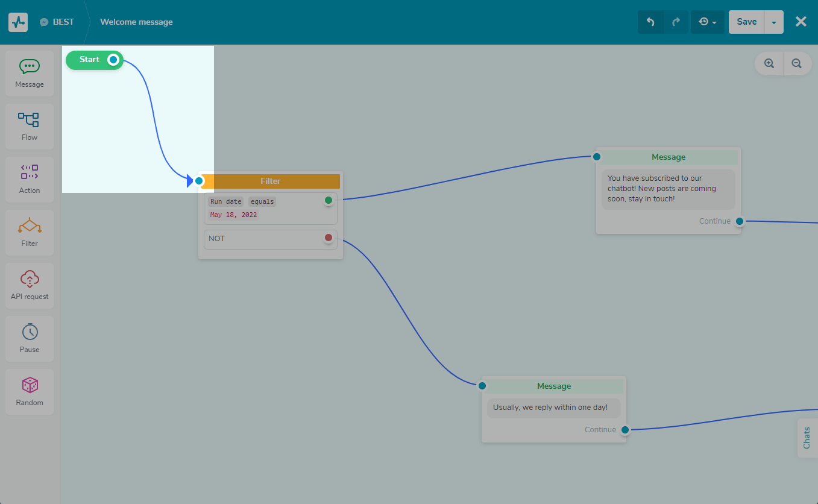
Task: Click Continue connector of subscribed message
Action: 740,221
